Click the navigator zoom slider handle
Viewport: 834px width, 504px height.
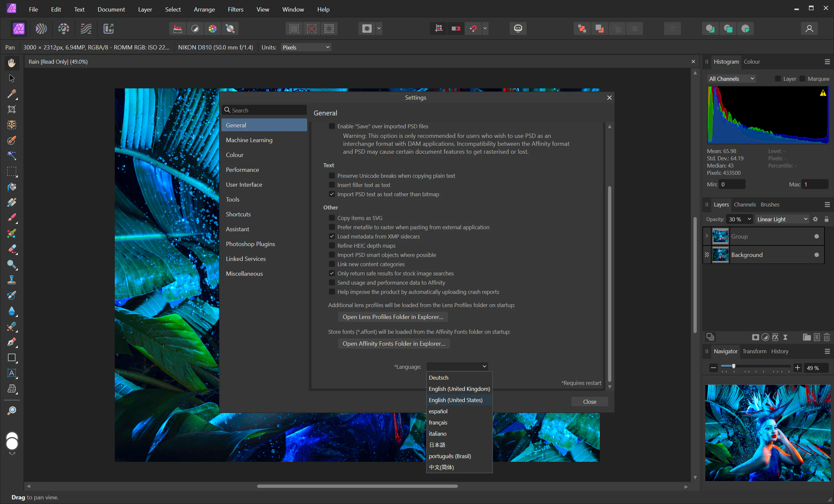tap(733, 366)
